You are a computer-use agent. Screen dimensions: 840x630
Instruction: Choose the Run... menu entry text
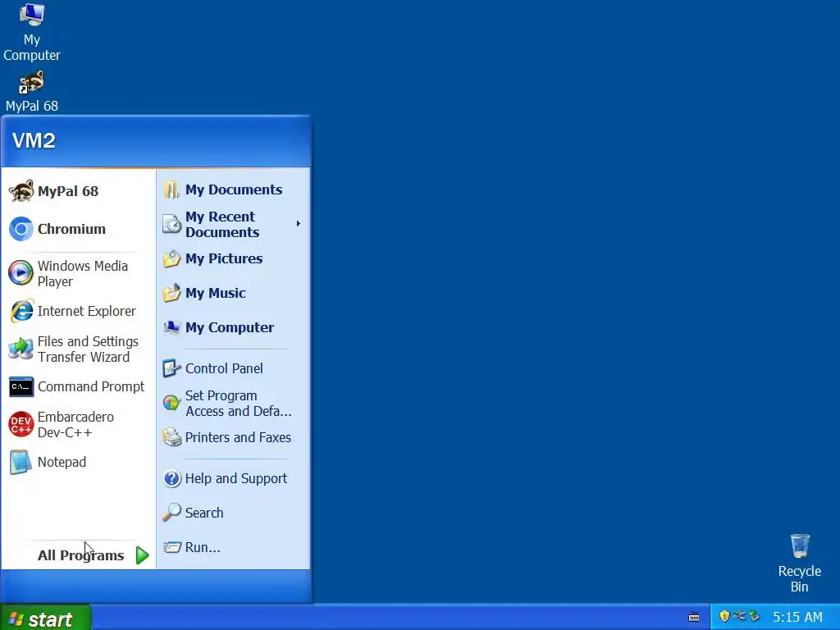203,547
